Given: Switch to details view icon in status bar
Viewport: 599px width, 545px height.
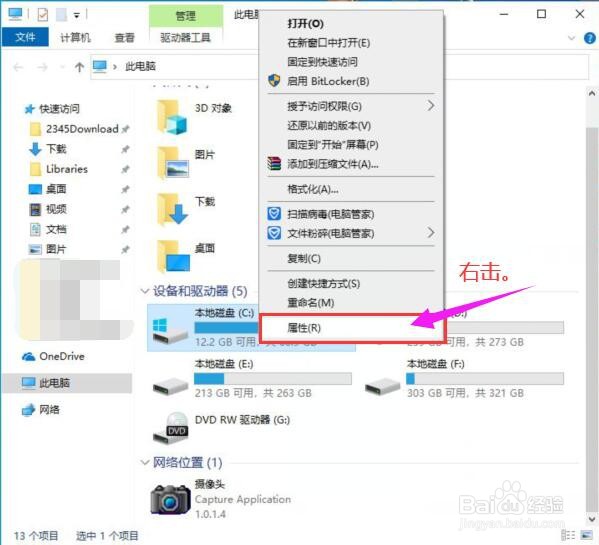Looking at the screenshot, I should (x=568, y=535).
